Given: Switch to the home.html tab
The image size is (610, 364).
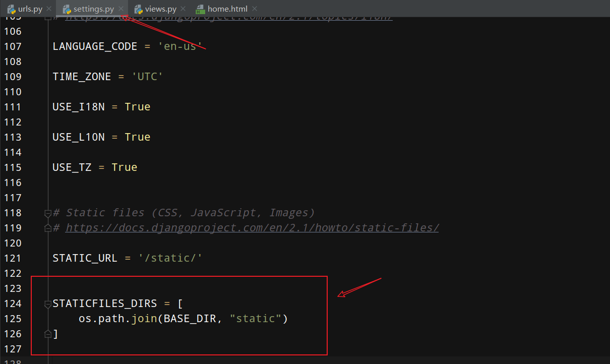Looking at the screenshot, I should click(226, 9).
